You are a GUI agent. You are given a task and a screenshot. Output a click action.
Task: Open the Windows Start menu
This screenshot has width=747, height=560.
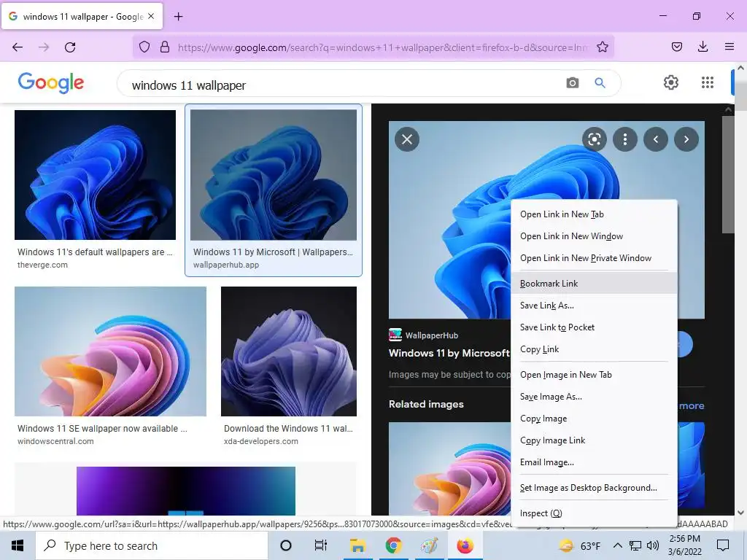(x=18, y=545)
